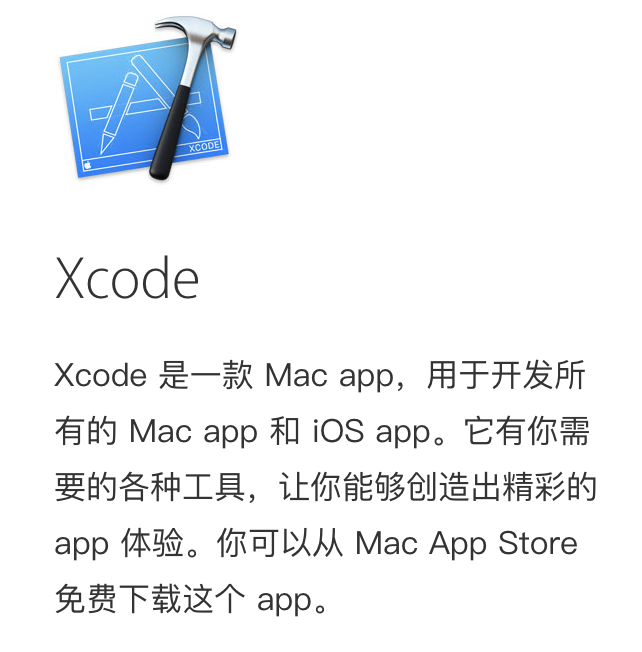The width and height of the screenshot is (642, 652).
Task: Click the Xcode app icon
Action: pos(148,99)
